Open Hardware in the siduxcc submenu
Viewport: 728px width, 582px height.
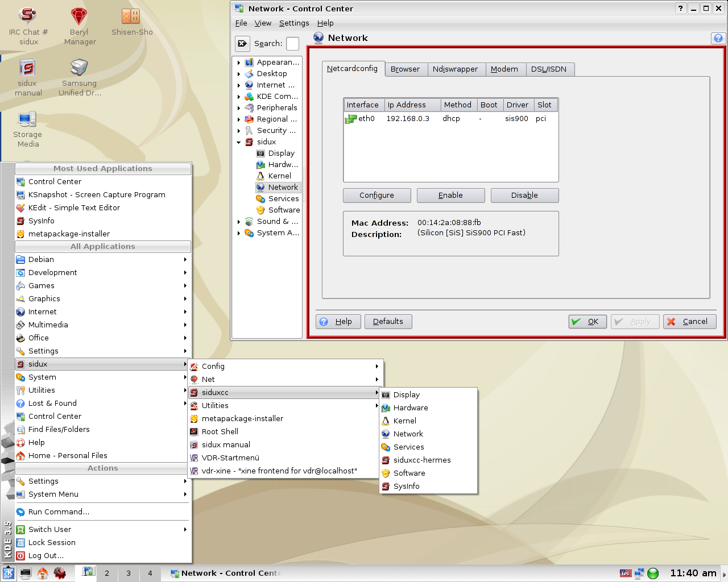tap(428, 408)
